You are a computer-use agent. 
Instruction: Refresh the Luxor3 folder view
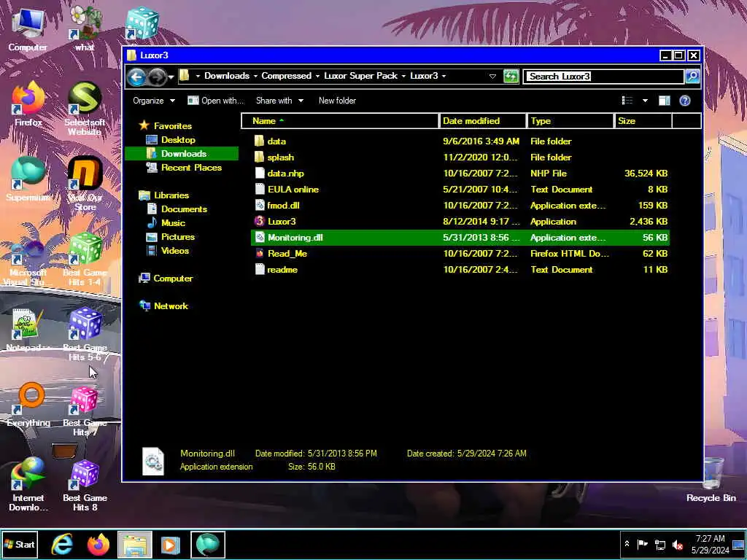point(511,76)
